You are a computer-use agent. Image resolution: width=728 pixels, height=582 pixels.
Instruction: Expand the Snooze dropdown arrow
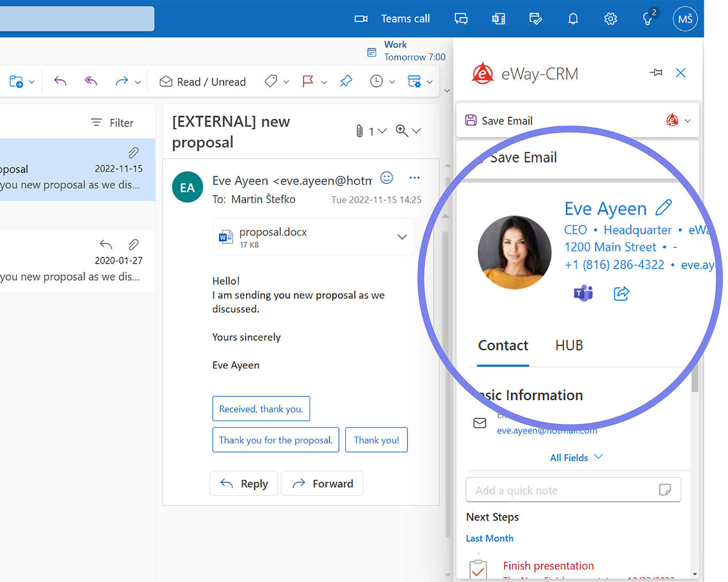[x=392, y=82]
